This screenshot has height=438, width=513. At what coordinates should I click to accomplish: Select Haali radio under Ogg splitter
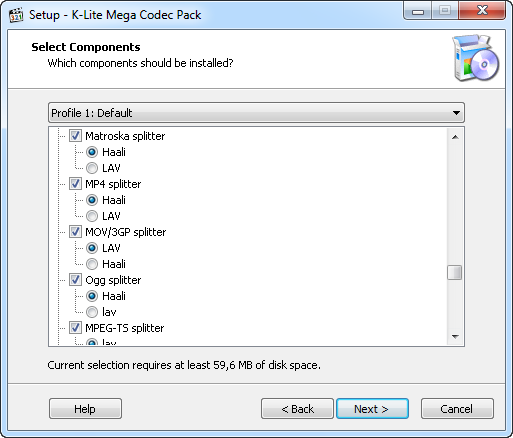click(x=92, y=296)
